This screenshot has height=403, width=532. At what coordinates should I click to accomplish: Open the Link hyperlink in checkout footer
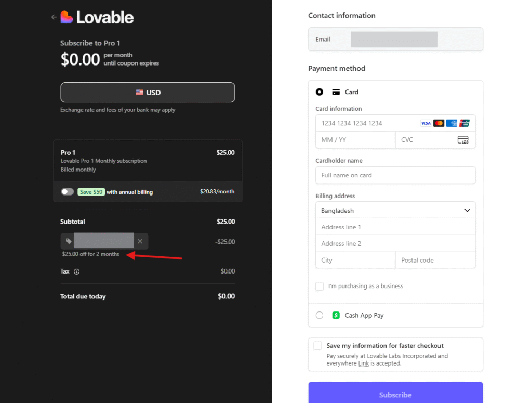363,363
